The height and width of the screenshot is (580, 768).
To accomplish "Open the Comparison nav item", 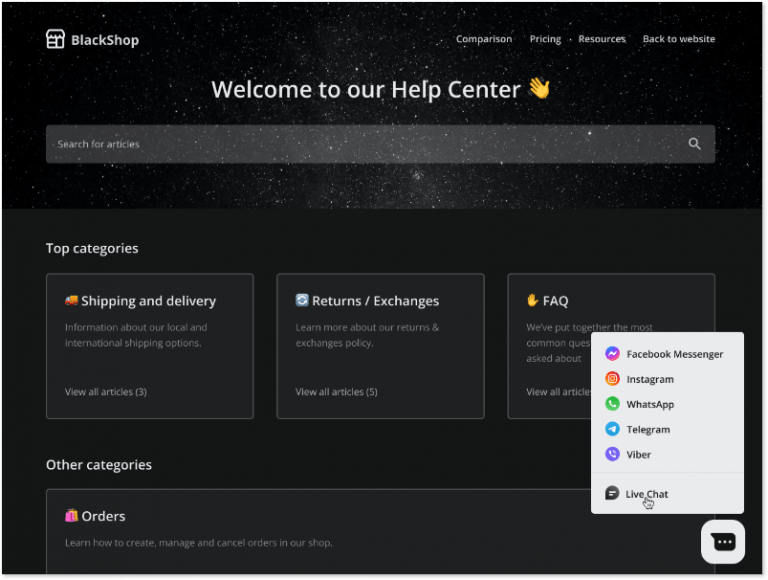I will click(484, 39).
